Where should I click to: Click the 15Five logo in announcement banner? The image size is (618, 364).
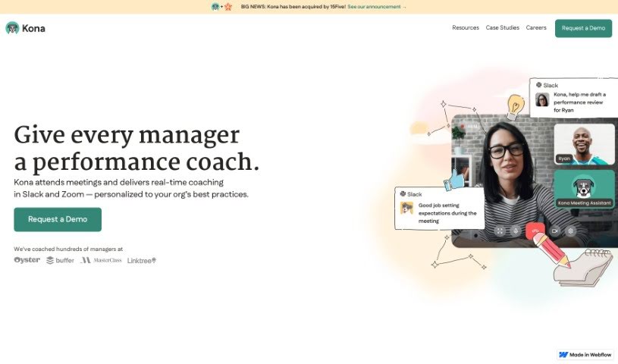click(228, 7)
